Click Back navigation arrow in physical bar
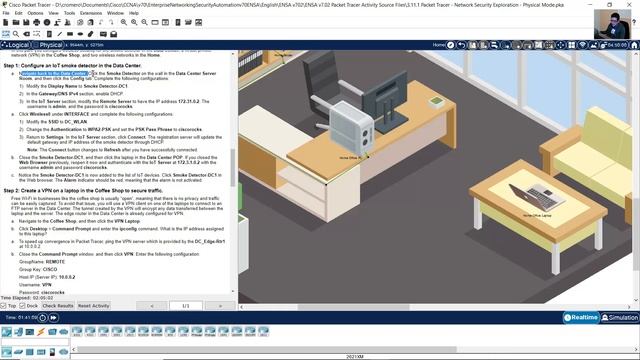This screenshot has width=640, height=360. (x=462, y=45)
